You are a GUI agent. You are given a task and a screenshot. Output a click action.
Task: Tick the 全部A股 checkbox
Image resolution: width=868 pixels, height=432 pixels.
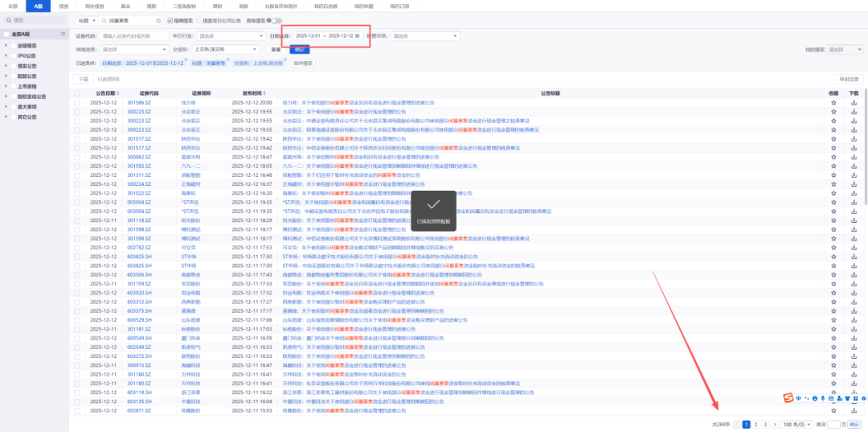(6, 35)
